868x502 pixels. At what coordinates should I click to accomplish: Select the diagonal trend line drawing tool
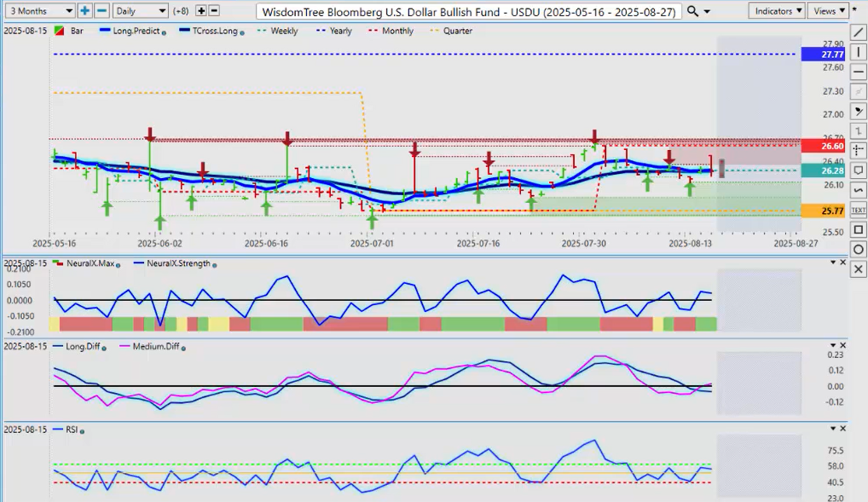click(859, 34)
